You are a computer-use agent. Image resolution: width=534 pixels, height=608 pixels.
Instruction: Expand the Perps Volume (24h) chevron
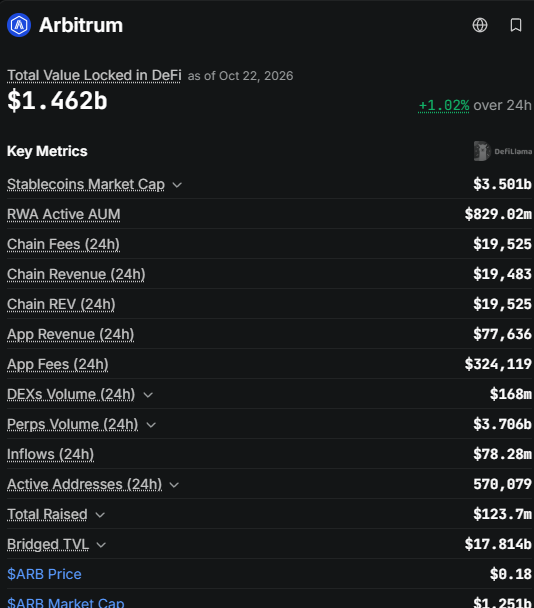click(151, 425)
